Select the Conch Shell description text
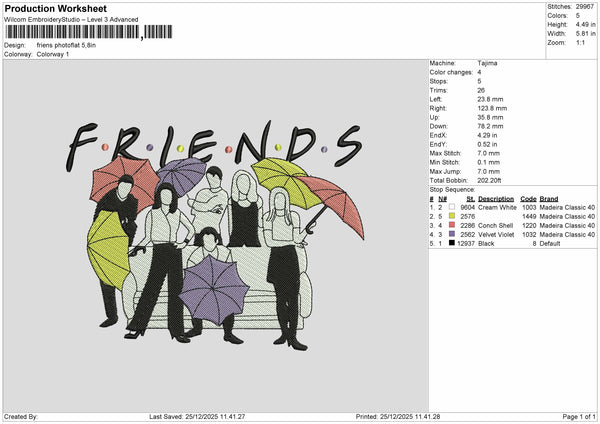The height and width of the screenshot is (424, 600). (496, 225)
